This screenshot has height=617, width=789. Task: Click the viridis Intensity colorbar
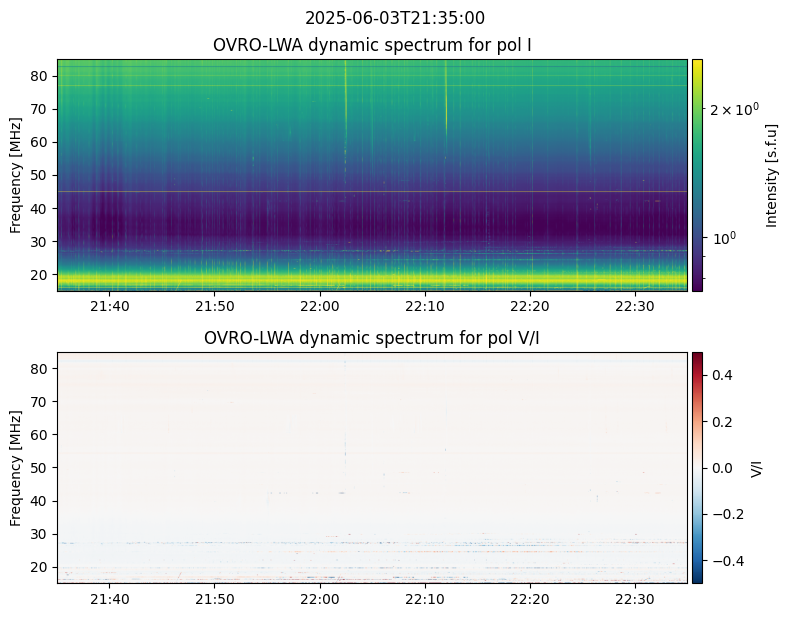point(696,175)
